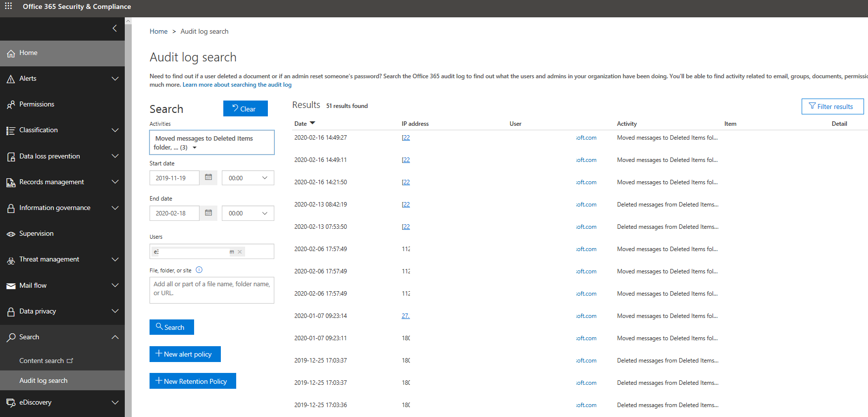
Task: Click the User column header
Action: coord(515,124)
